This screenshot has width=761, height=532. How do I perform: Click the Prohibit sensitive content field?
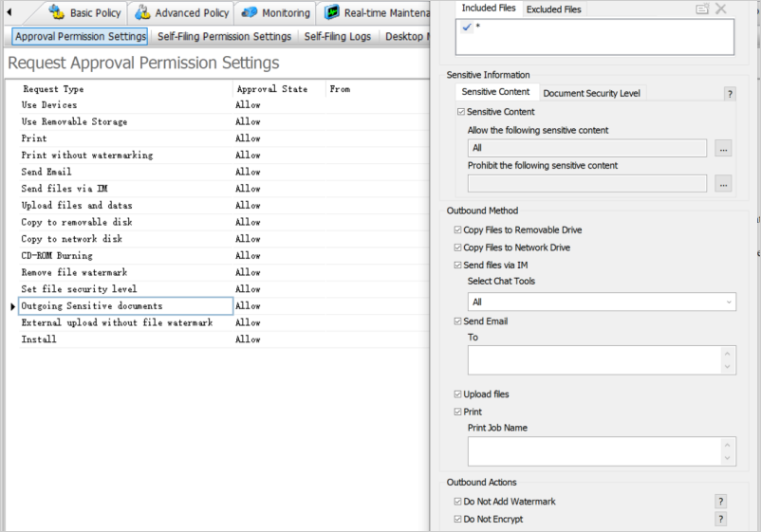586,183
